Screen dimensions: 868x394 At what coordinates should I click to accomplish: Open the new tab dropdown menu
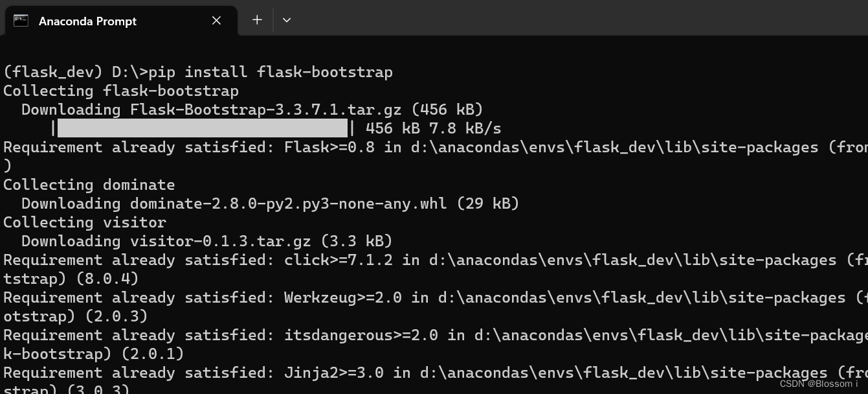(x=286, y=20)
